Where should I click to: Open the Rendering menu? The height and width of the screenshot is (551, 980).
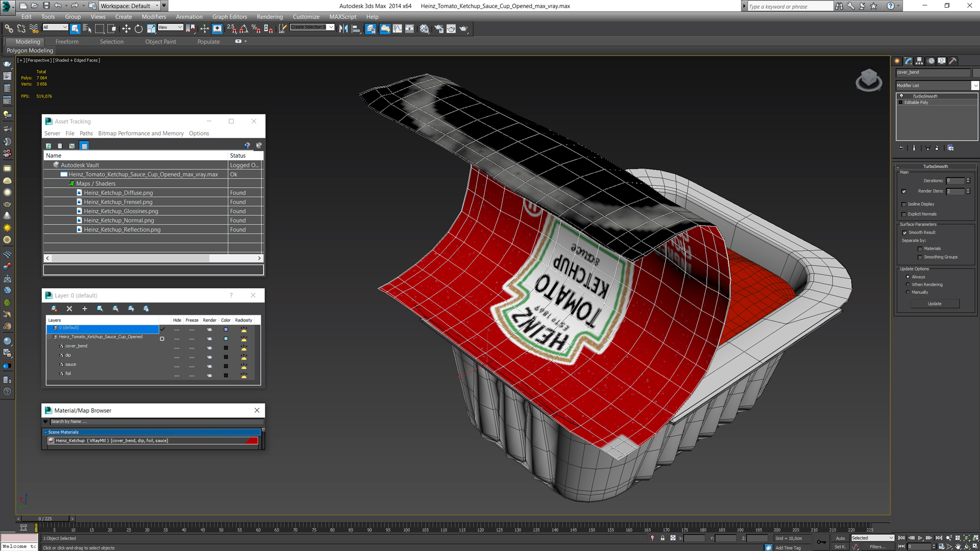point(269,17)
